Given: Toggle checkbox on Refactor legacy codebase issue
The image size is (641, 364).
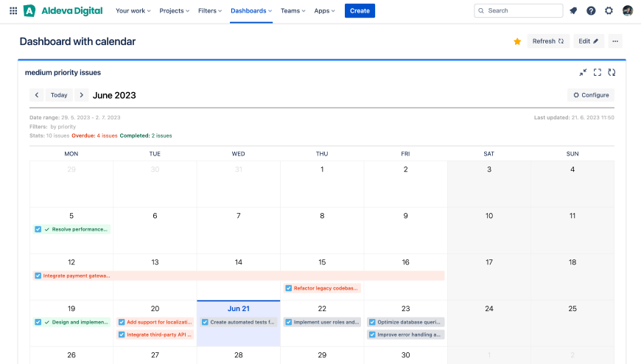Looking at the screenshot, I should (x=289, y=288).
